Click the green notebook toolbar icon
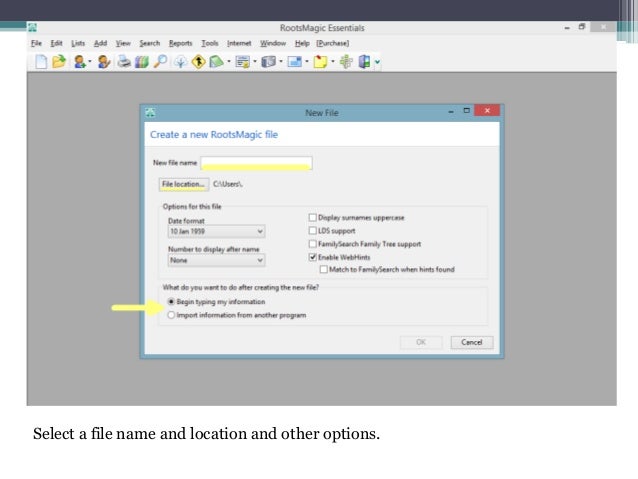Viewport: 638px width, 479px height. coord(216,62)
